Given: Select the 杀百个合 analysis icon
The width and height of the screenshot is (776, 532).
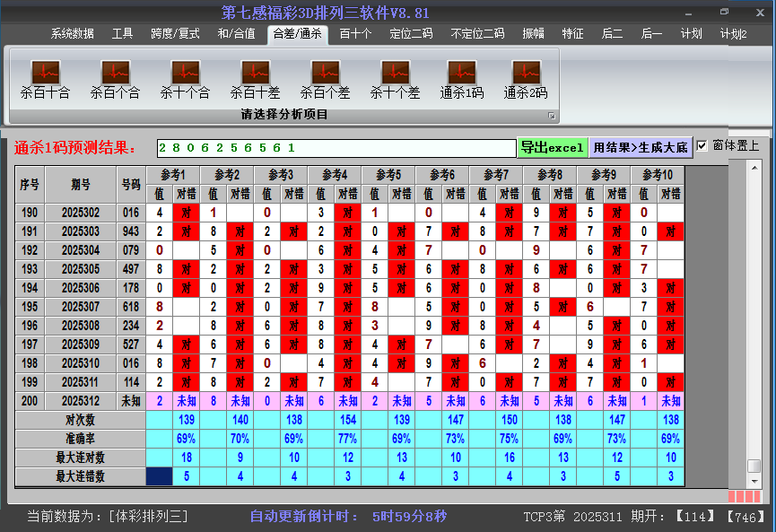Looking at the screenshot, I should coord(115,74).
